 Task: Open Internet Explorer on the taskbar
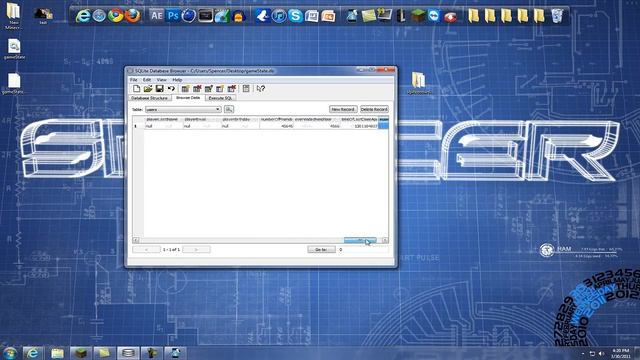[32, 353]
